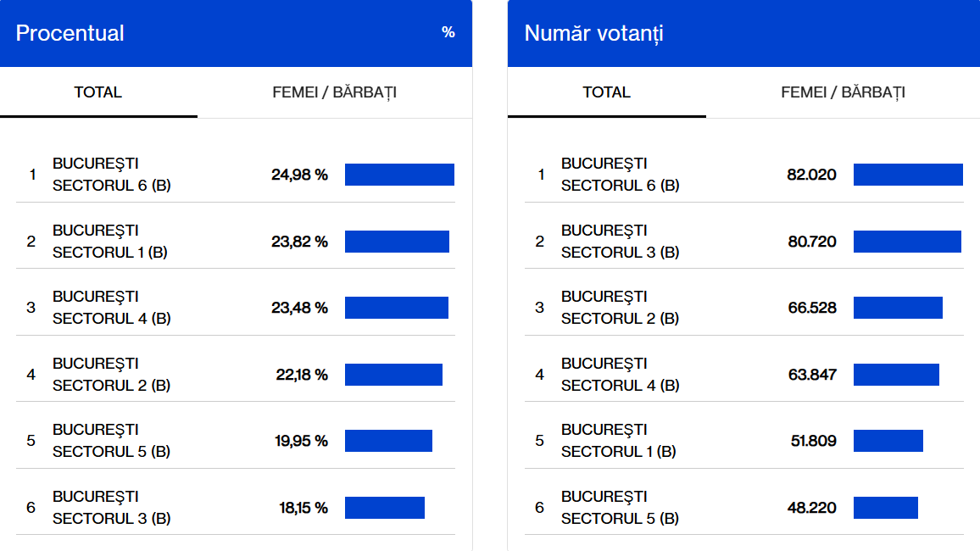The height and width of the screenshot is (551, 980).
Task: Select București Sectorul 3 in Număr votanți list
Action: [x=621, y=242]
